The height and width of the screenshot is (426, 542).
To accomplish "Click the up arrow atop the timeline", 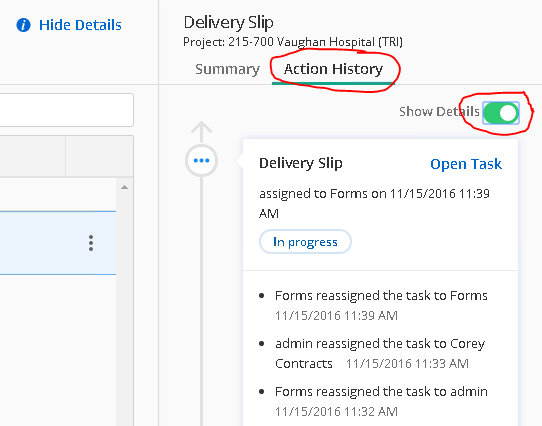I will (x=202, y=131).
